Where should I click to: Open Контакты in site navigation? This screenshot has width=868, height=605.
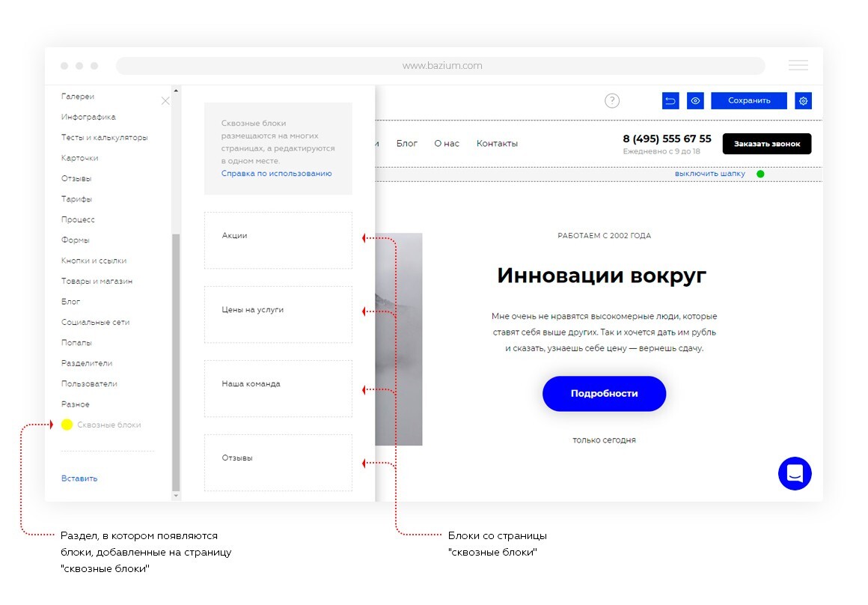497,144
